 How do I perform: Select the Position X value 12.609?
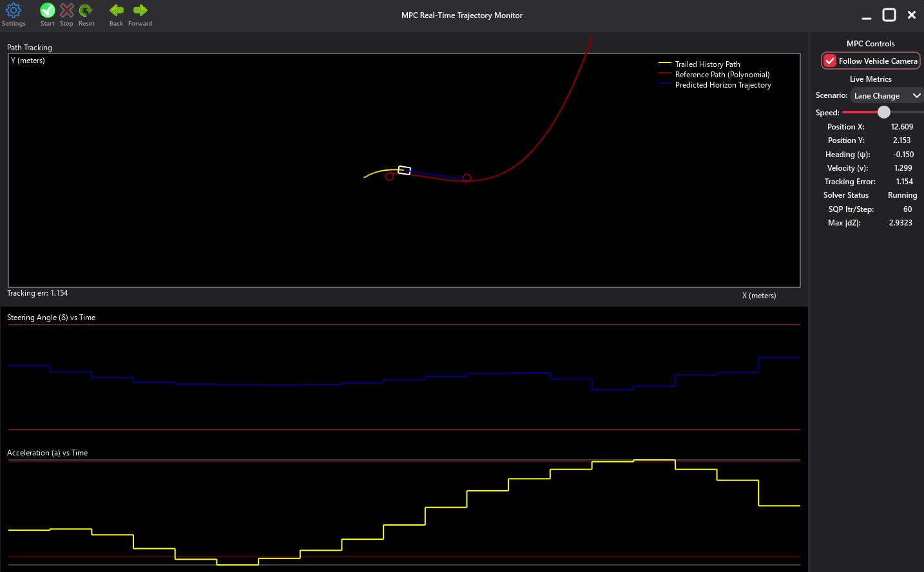(902, 127)
